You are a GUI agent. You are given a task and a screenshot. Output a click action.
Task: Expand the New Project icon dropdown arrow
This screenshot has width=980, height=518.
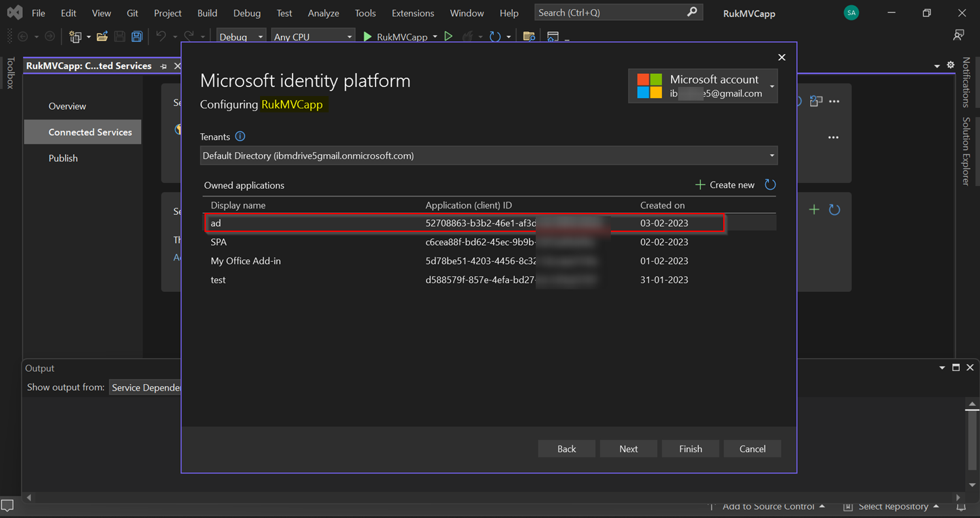88,37
